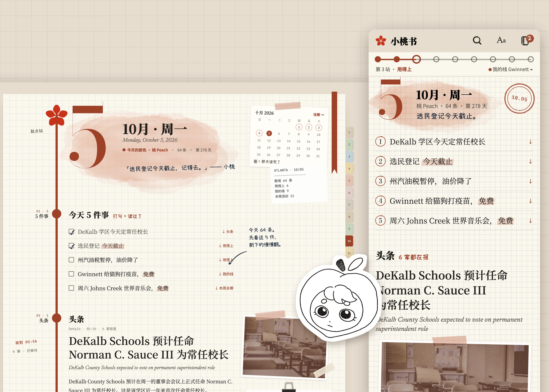Viewport: 549px width, 392px height.
Task: Select the first stop on progress line
Action: click(x=378, y=59)
